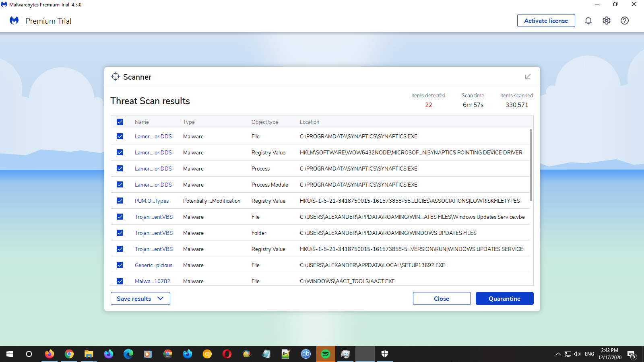The height and width of the screenshot is (362, 644).
Task: Open the Lamer link in the Process Module row
Action: click(x=153, y=185)
